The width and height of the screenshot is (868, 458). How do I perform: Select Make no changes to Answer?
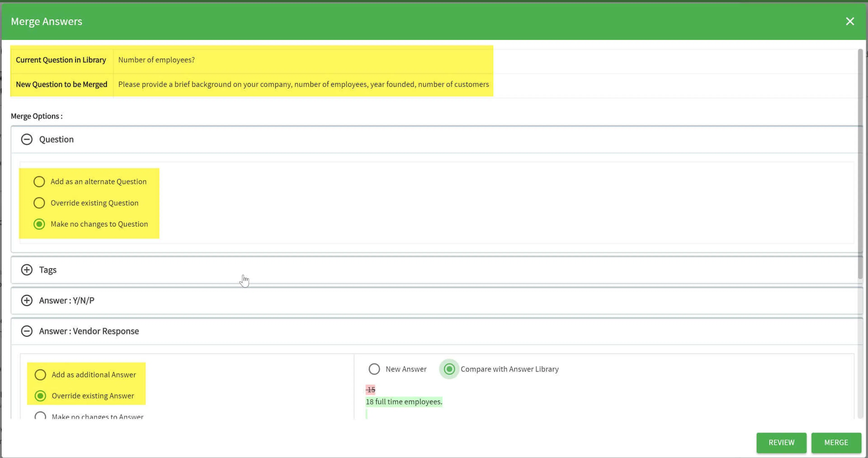[x=40, y=416]
